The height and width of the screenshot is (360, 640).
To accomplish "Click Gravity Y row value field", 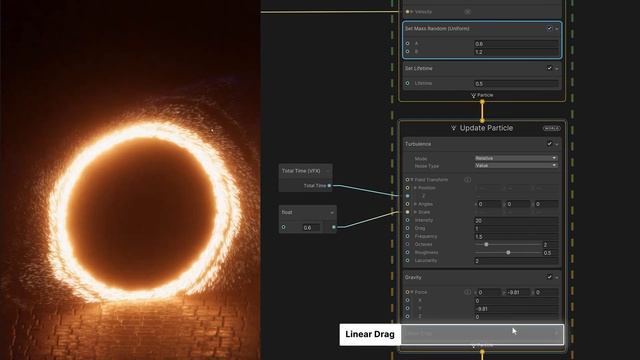I will click(516, 309).
